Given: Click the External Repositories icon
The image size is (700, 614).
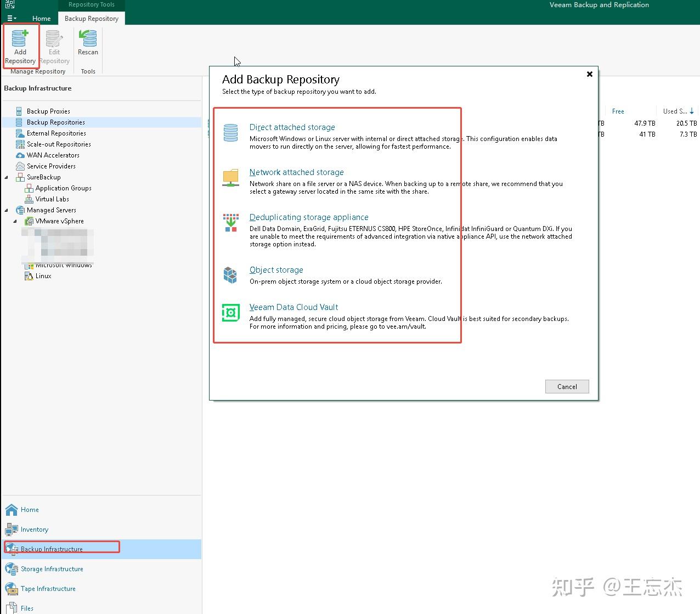Looking at the screenshot, I should [20, 133].
